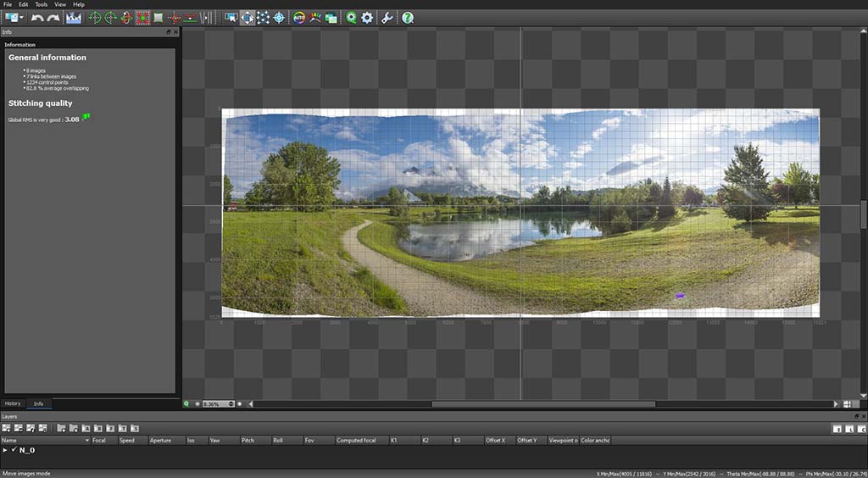868x478 pixels.
Task: Click the Focal column header
Action: 100,441
